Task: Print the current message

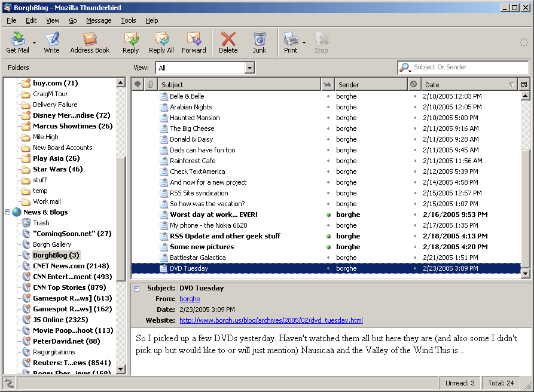Action: point(291,42)
